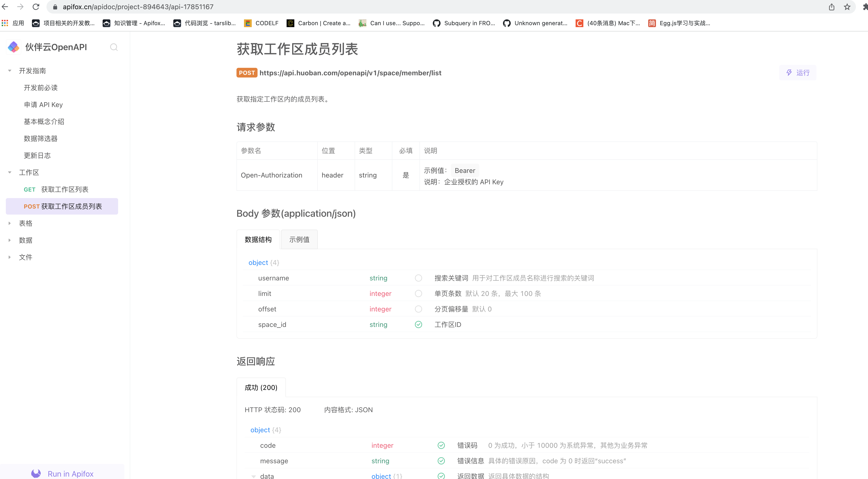Click the browser share icon
Viewport: 868px width, 479px height.
coord(831,7)
